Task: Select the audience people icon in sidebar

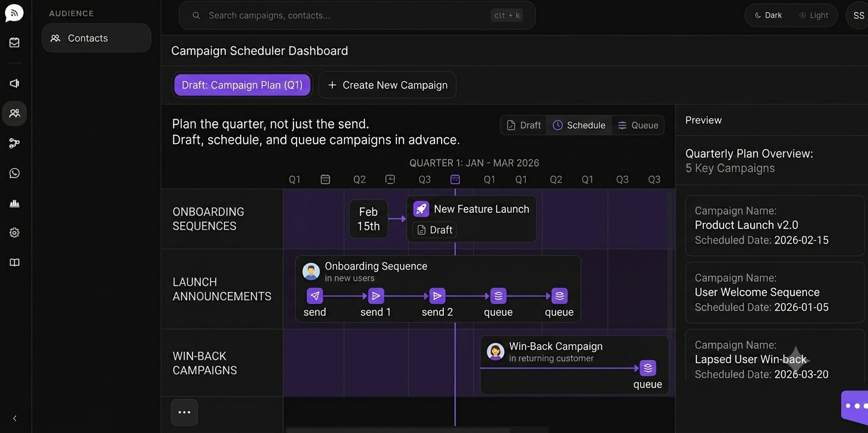Action: (x=14, y=113)
